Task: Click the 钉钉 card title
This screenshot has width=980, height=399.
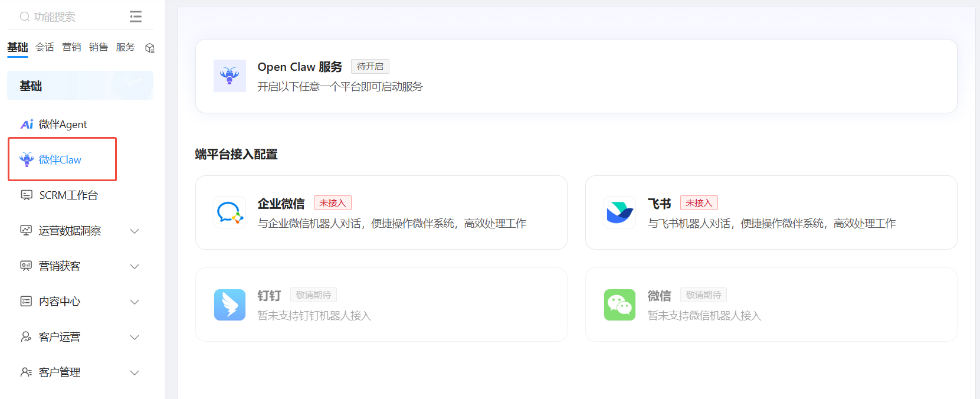Action: (269, 296)
